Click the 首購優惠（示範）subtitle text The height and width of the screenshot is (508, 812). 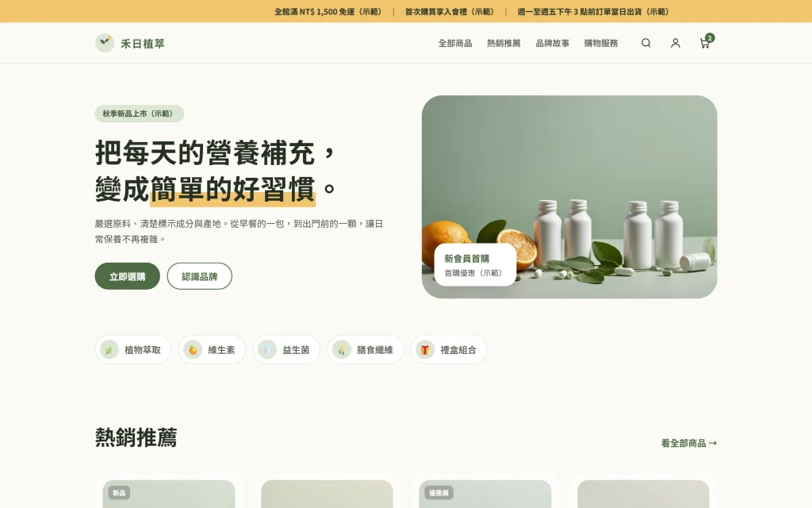pyautogui.click(x=474, y=273)
